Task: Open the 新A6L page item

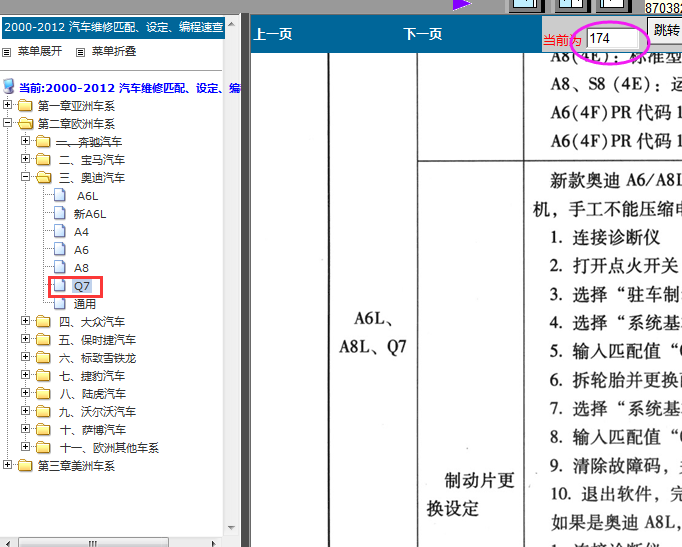Action: (x=90, y=214)
